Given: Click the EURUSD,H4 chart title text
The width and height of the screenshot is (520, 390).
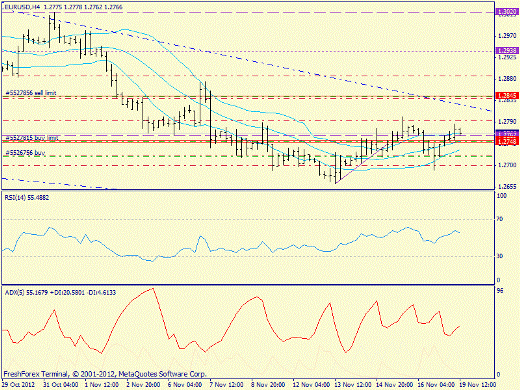Looking at the screenshot, I should (62, 7).
